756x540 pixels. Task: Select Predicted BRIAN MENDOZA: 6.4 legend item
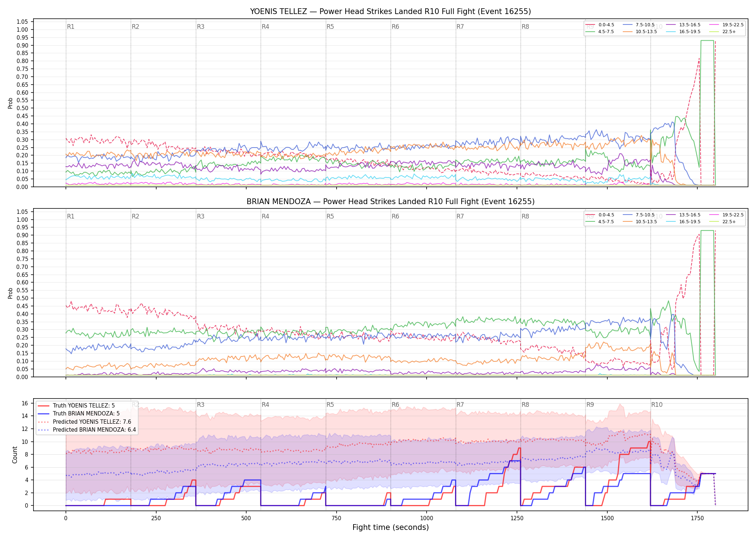(x=87, y=429)
